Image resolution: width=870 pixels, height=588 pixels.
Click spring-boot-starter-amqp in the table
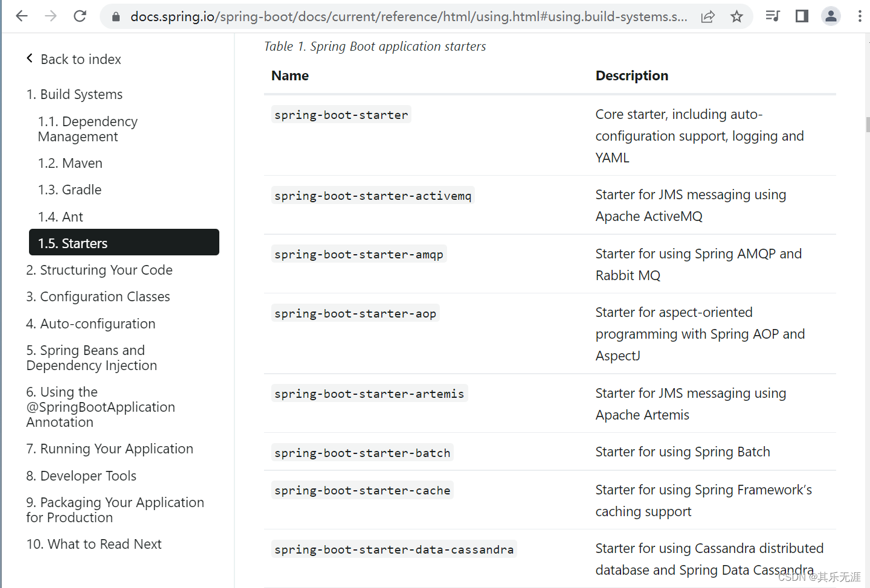(x=359, y=254)
